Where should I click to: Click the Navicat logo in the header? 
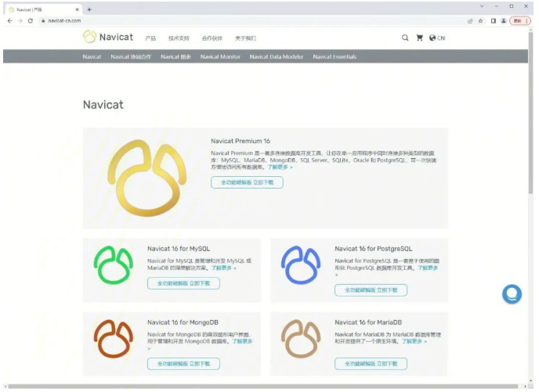108,37
